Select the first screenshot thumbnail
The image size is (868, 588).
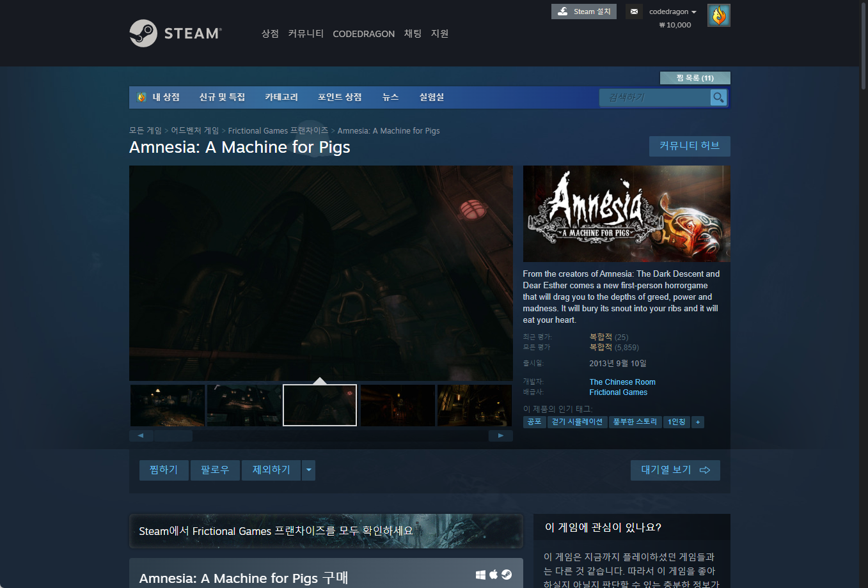167,405
